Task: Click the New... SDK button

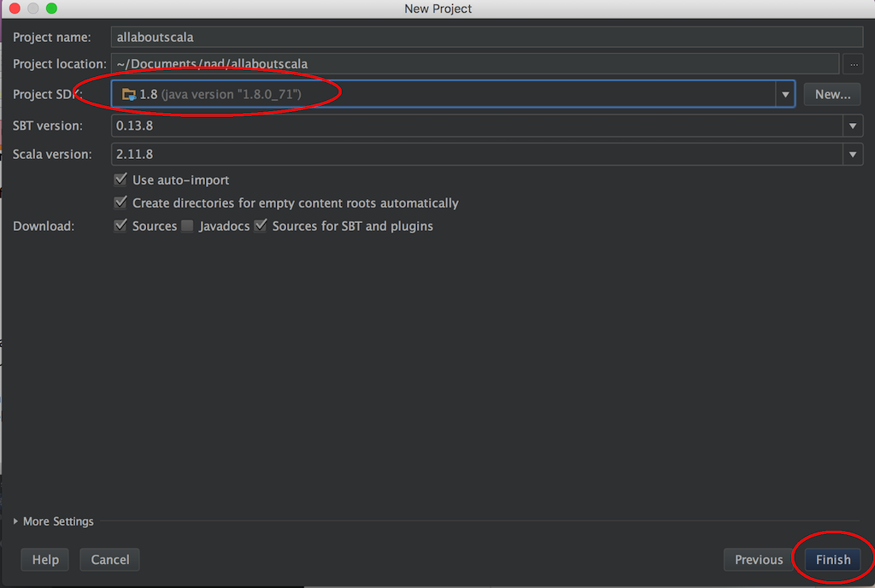Action: (x=832, y=94)
